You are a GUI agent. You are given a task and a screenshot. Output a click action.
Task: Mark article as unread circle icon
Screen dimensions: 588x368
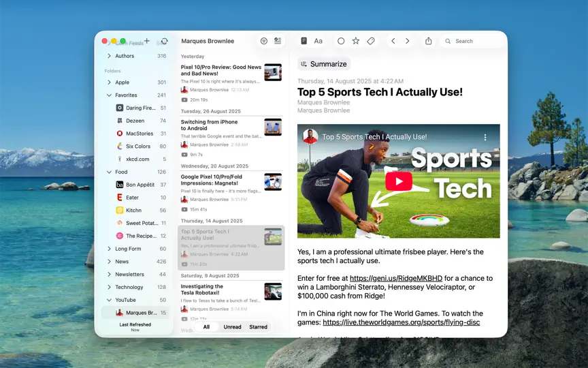(341, 41)
